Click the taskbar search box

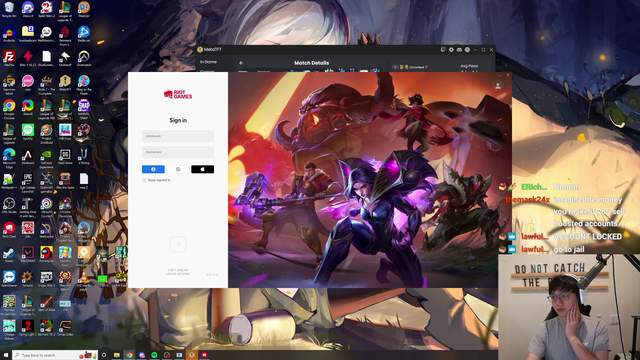coord(55,355)
